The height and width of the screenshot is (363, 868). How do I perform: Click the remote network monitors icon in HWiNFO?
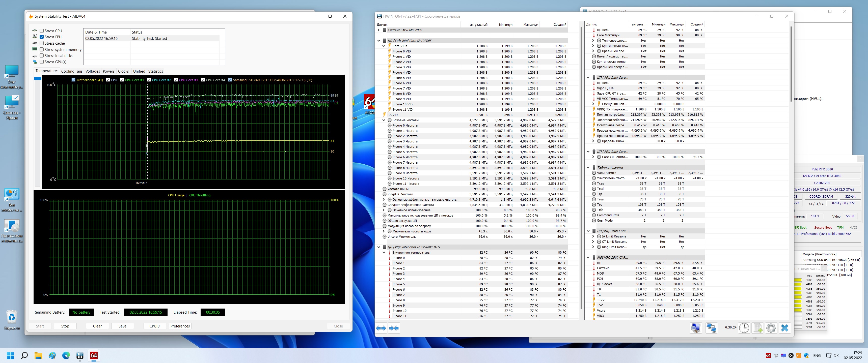711,328
